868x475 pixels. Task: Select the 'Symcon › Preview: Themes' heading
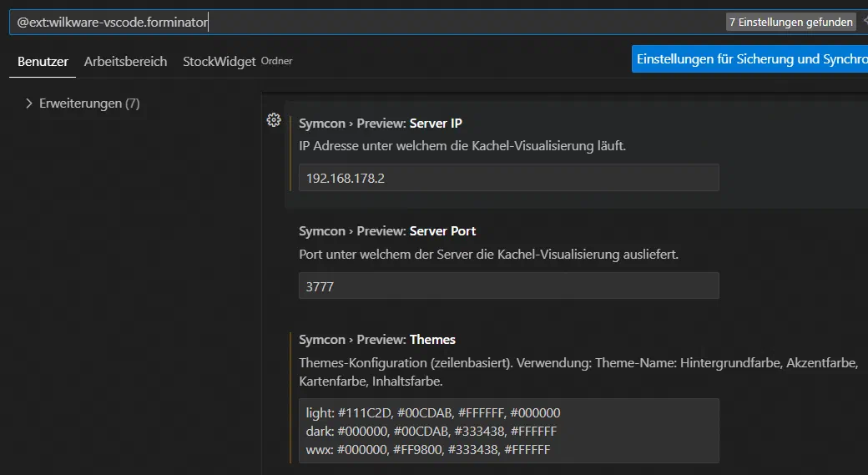pos(377,340)
